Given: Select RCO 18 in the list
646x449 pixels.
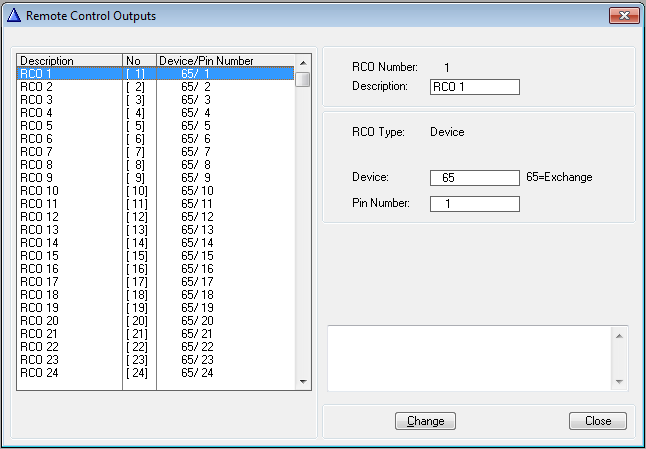Looking at the screenshot, I should click(156, 295).
